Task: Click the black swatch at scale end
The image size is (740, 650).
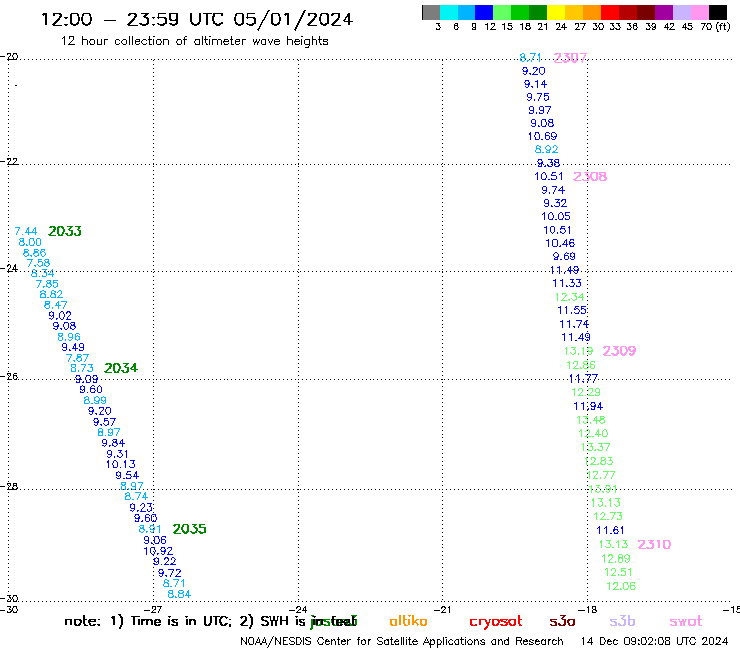Action: click(718, 12)
